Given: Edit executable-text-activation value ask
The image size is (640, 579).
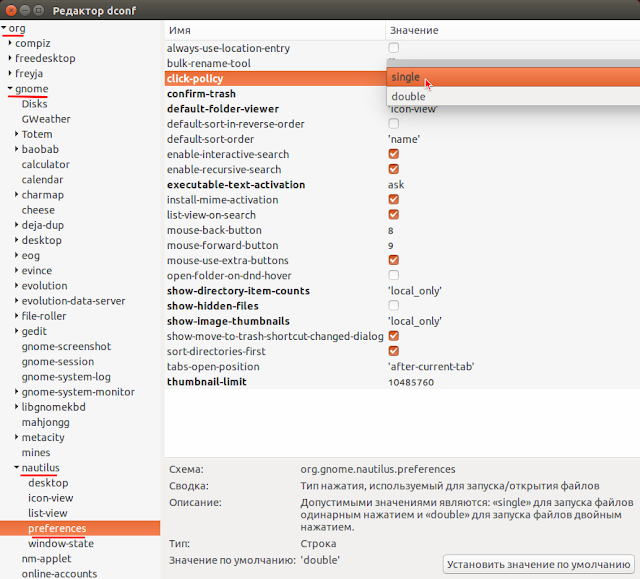Looking at the screenshot, I should pos(396,184).
